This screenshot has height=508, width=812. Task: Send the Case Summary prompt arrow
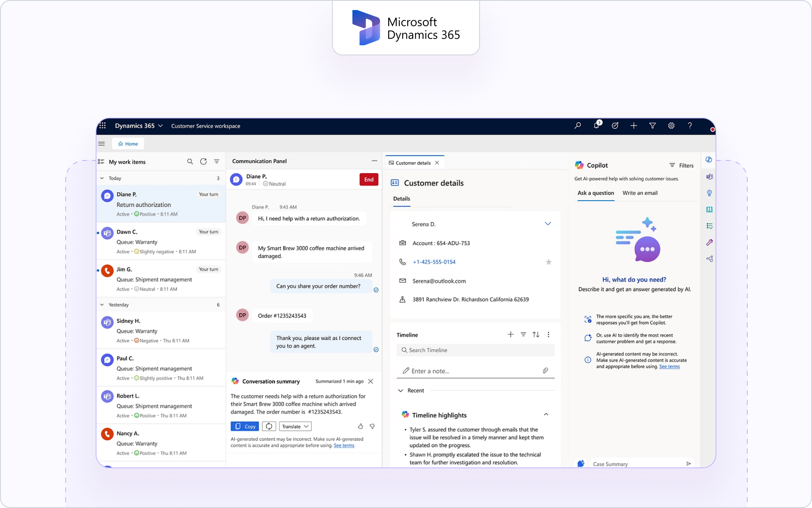[688, 464]
